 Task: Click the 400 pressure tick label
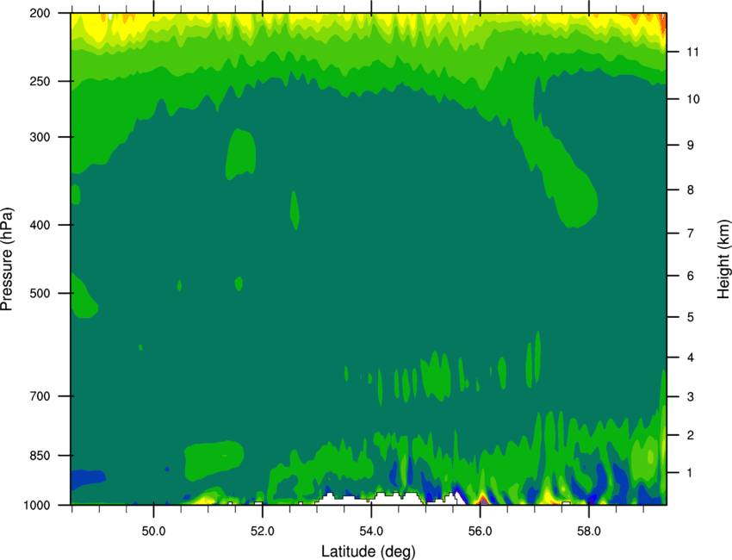(40, 225)
